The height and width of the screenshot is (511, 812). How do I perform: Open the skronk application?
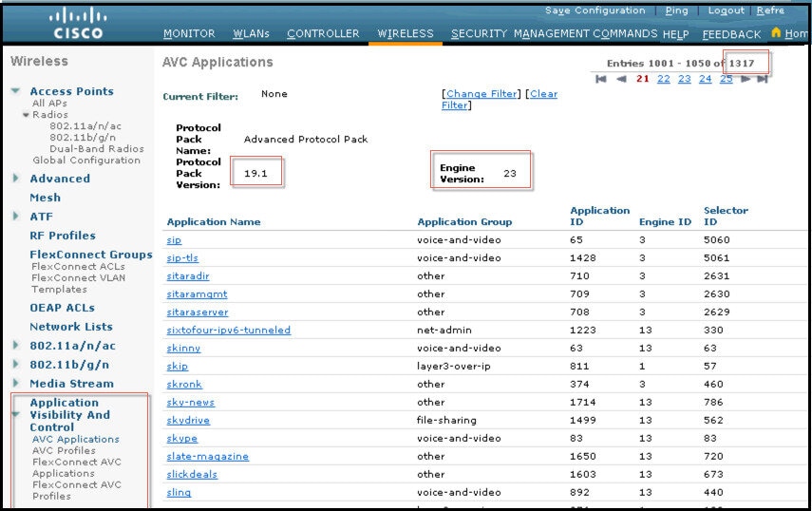point(184,384)
